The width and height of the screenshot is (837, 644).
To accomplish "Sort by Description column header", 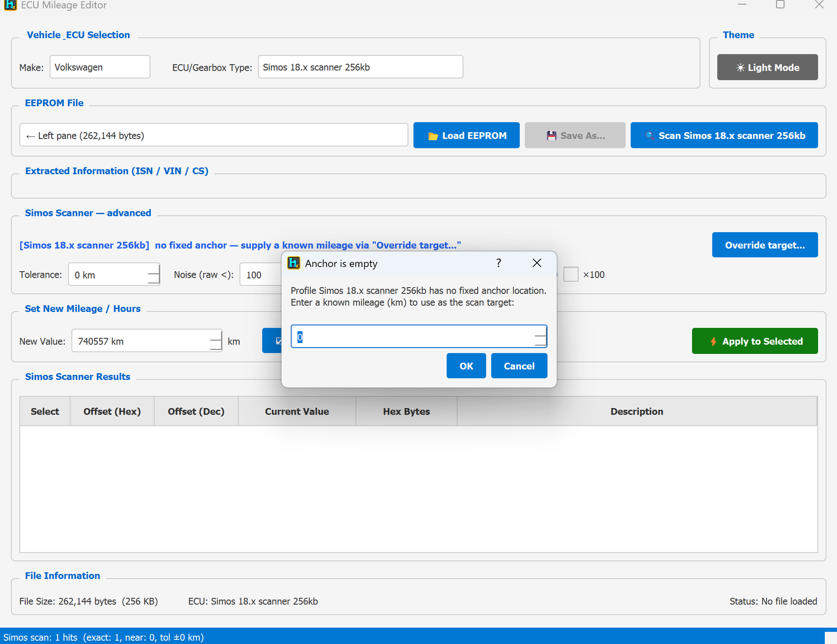I will (x=637, y=411).
